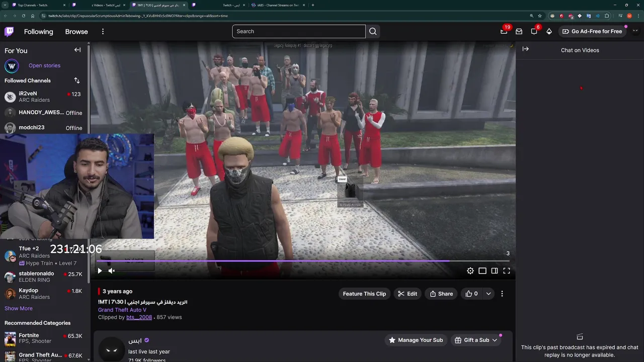Open the modchi23 channel

tap(44, 128)
